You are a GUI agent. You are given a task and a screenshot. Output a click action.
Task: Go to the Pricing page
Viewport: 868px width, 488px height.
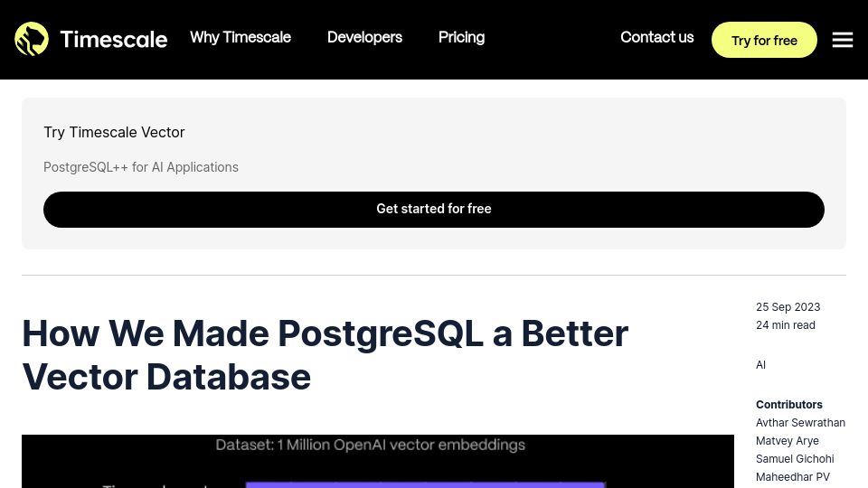[462, 37]
